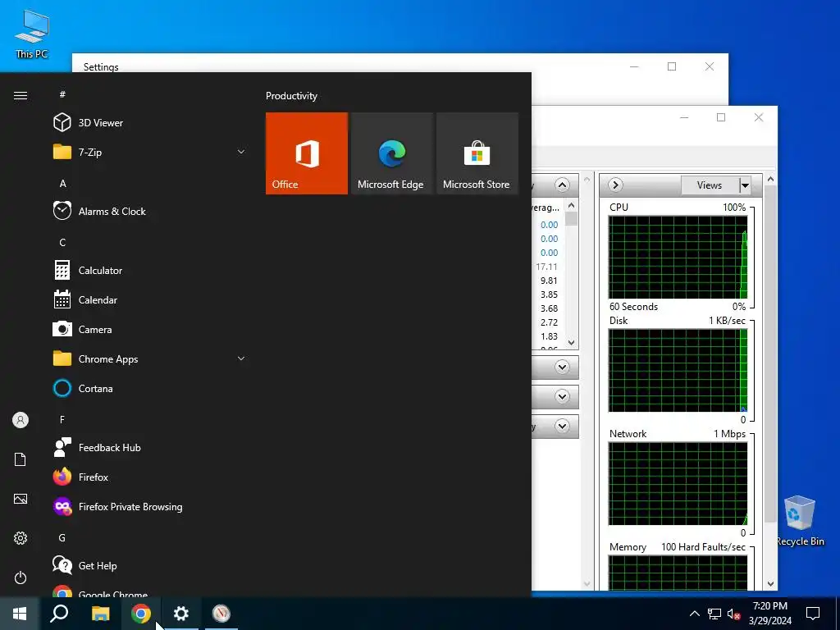This screenshot has height=630, width=840.
Task: Open the Chrome Apps folder
Action: (x=150, y=359)
